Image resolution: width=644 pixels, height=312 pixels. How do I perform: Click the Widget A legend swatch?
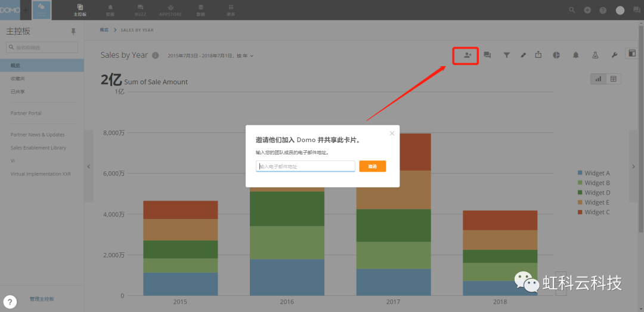(580, 173)
